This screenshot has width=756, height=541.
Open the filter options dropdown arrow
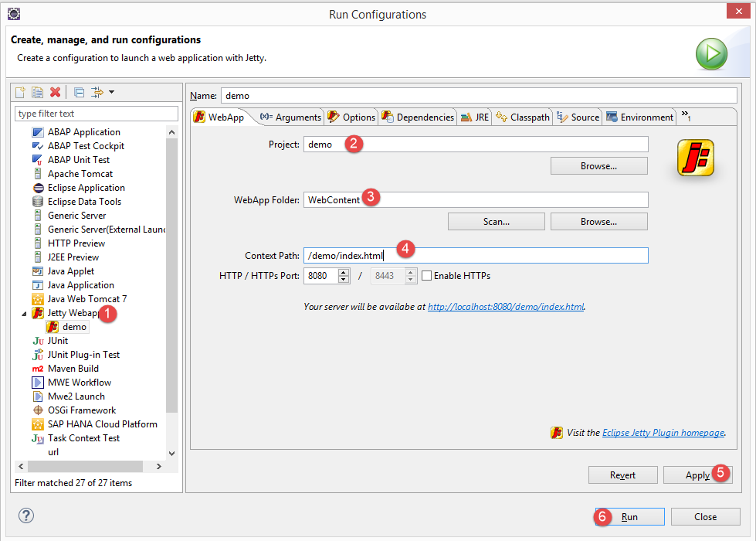112,93
